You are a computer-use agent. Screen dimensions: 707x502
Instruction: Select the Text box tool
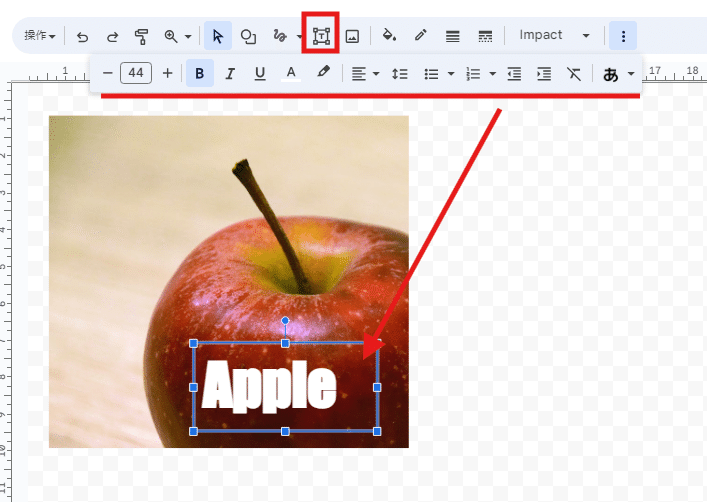coord(321,36)
